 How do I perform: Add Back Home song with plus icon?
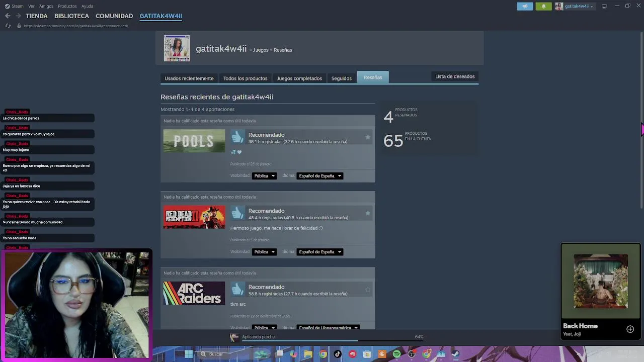tap(630, 329)
